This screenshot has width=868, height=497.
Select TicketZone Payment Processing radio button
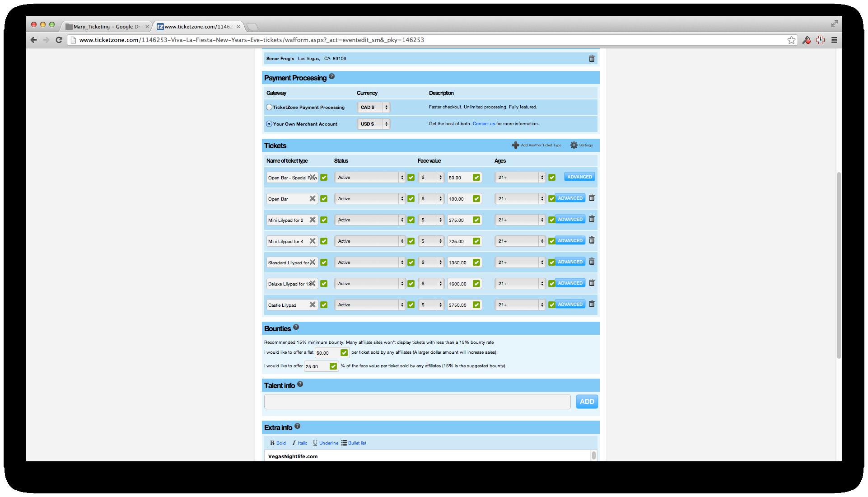tap(269, 108)
